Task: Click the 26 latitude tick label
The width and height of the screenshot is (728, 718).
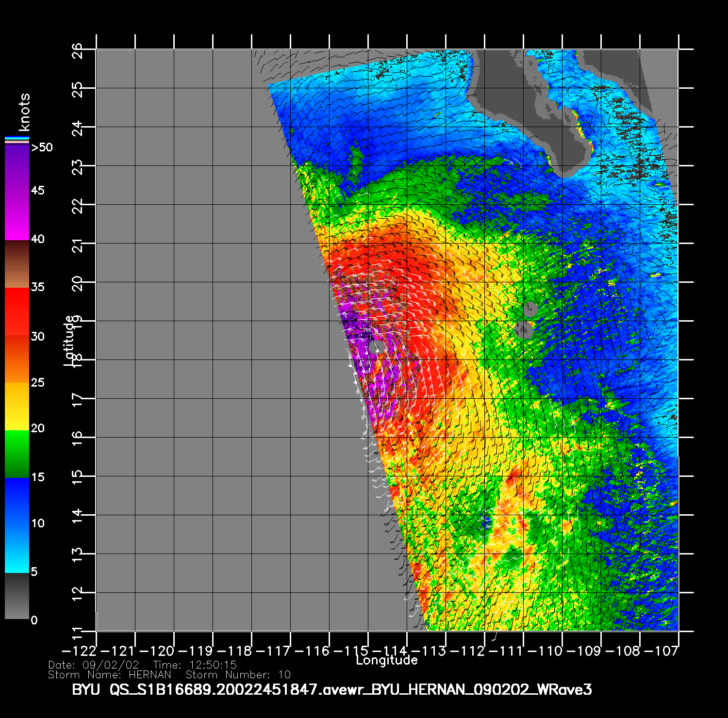Action: (x=78, y=50)
